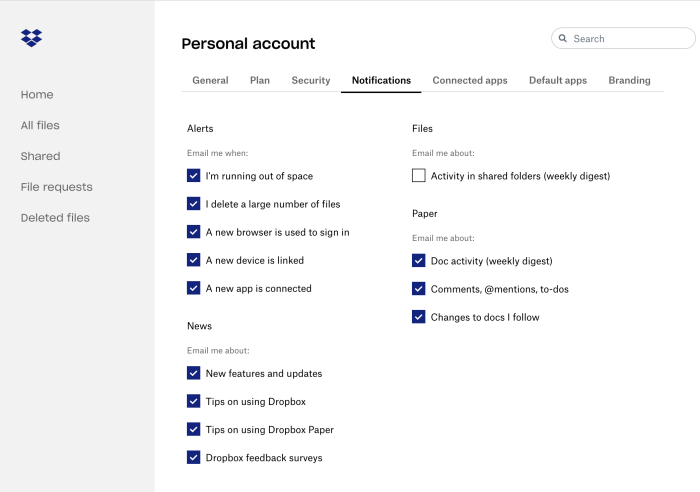Image resolution: width=700 pixels, height=492 pixels.
Task: Click the "News" section heading
Action: pos(199,326)
